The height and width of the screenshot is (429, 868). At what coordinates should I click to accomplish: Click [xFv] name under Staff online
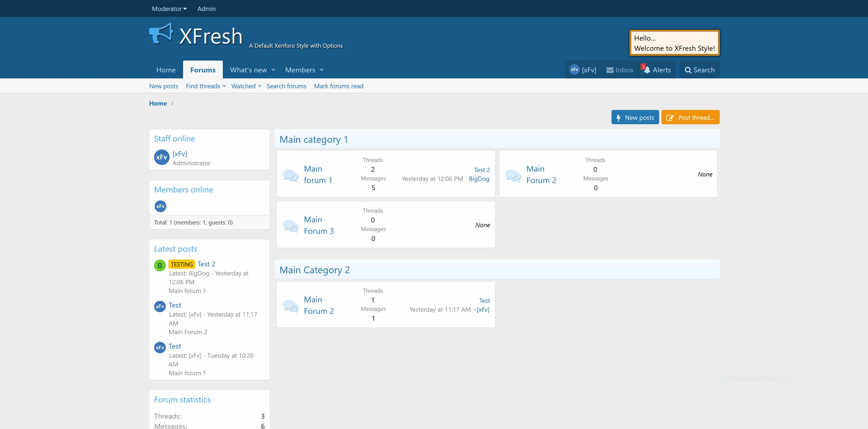pos(180,154)
